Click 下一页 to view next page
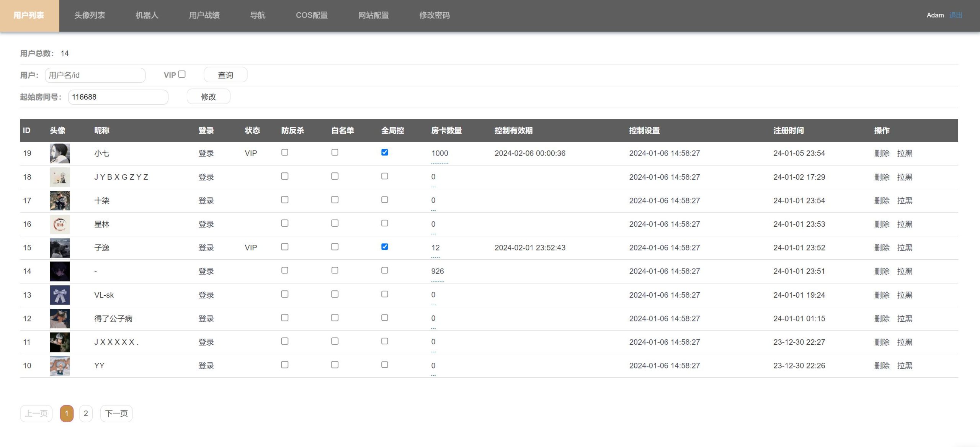This screenshot has width=980, height=447. pyautogui.click(x=116, y=413)
